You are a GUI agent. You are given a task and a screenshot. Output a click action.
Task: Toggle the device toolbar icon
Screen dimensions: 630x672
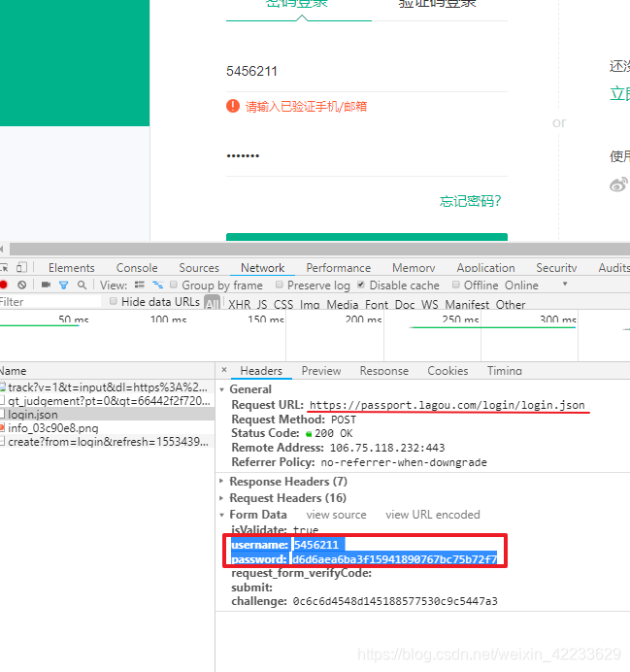coord(21,267)
